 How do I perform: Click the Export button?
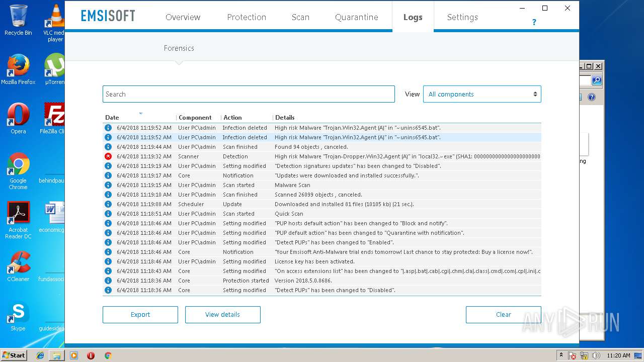tap(140, 315)
